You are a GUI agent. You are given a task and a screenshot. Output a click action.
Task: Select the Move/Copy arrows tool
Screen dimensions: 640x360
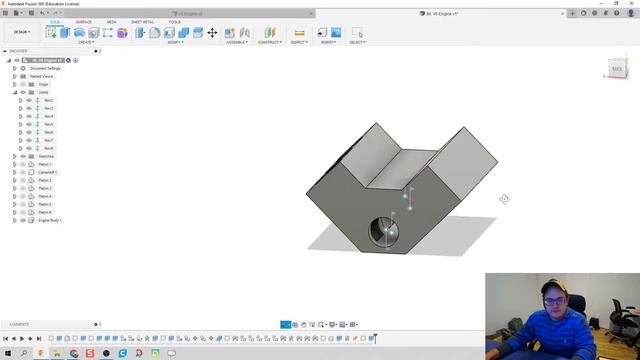pyautogui.click(x=212, y=32)
